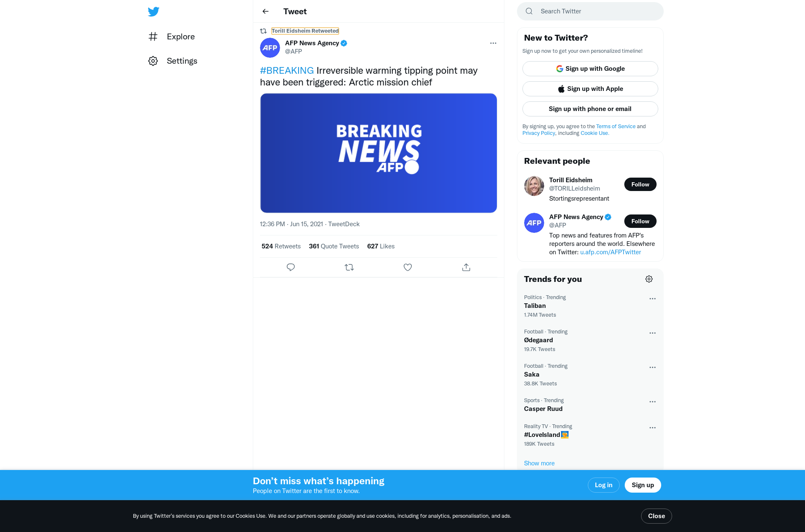805x532 pixels.
Task: Open Trends for you settings gear
Action: point(649,279)
